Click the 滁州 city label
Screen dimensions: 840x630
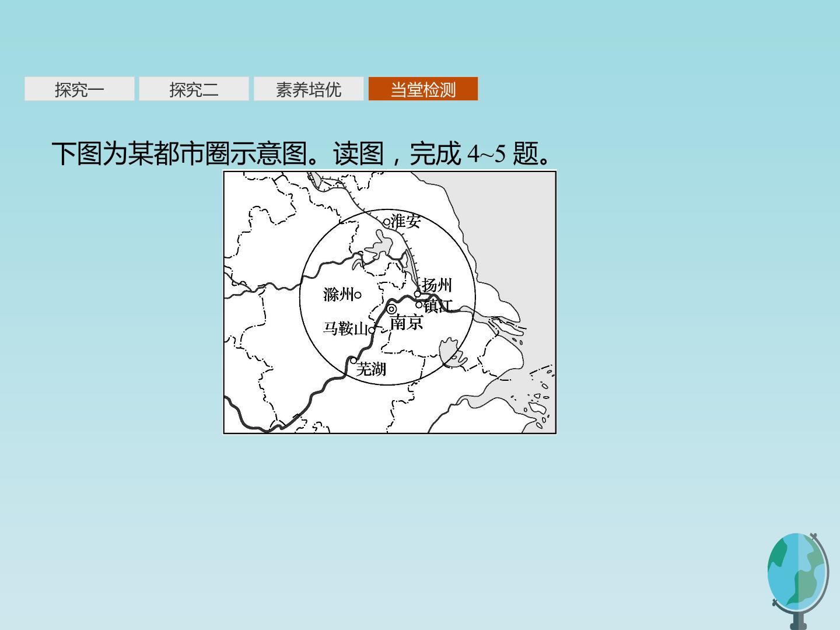(x=339, y=295)
